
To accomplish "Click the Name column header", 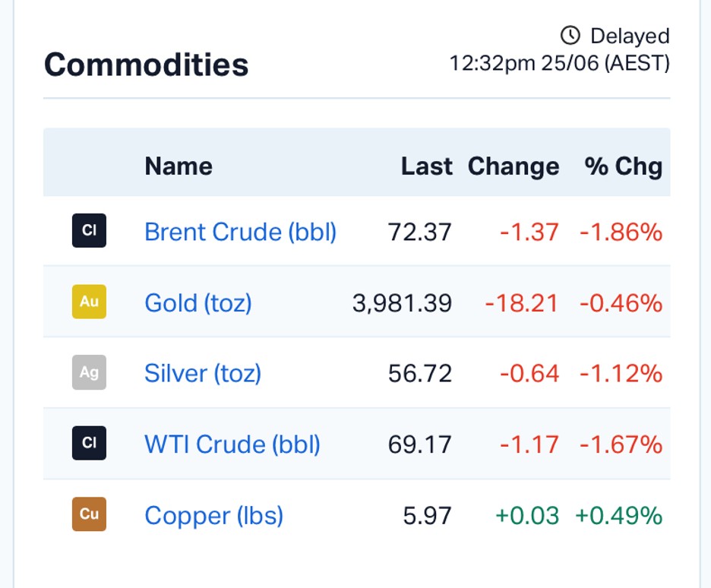I will click(x=179, y=166).
